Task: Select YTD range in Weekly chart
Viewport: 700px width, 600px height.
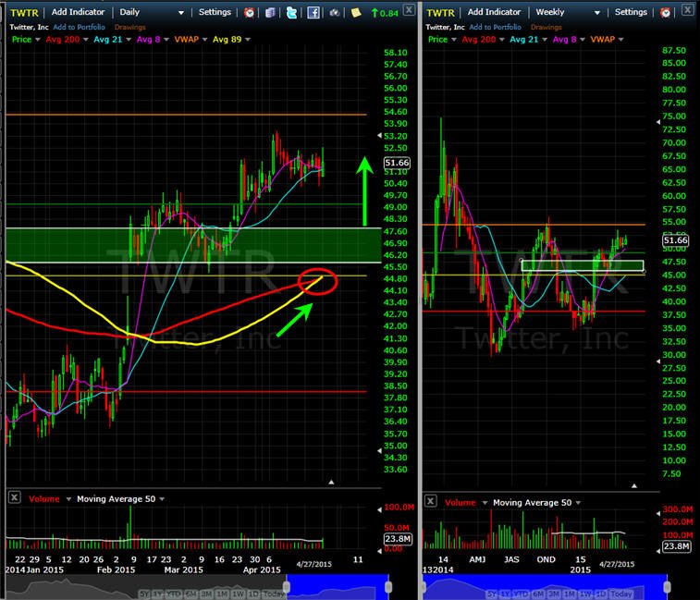Action: pyautogui.click(x=521, y=594)
